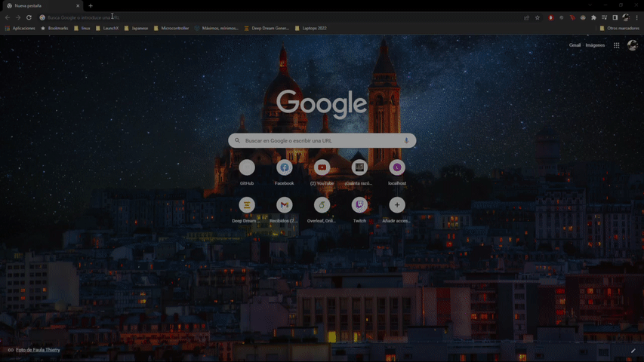
Task: Open the linux bookmarks folder
Action: 82,29
